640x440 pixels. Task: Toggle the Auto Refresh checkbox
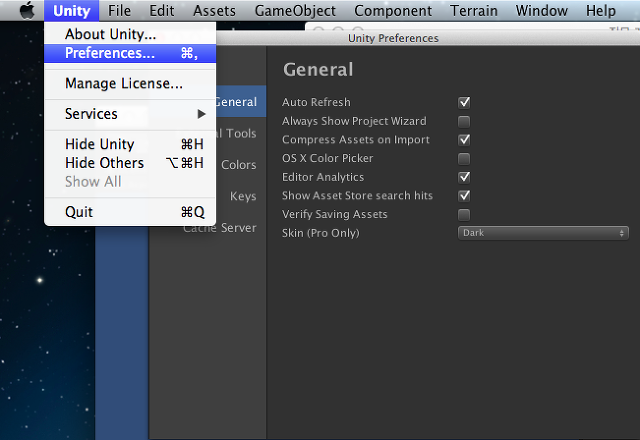point(464,102)
